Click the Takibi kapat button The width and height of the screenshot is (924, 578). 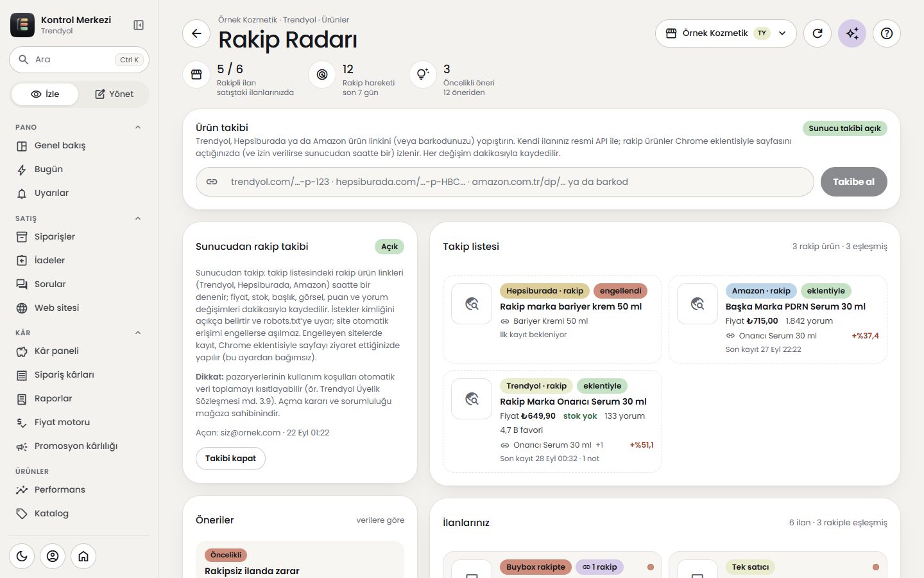pos(230,459)
